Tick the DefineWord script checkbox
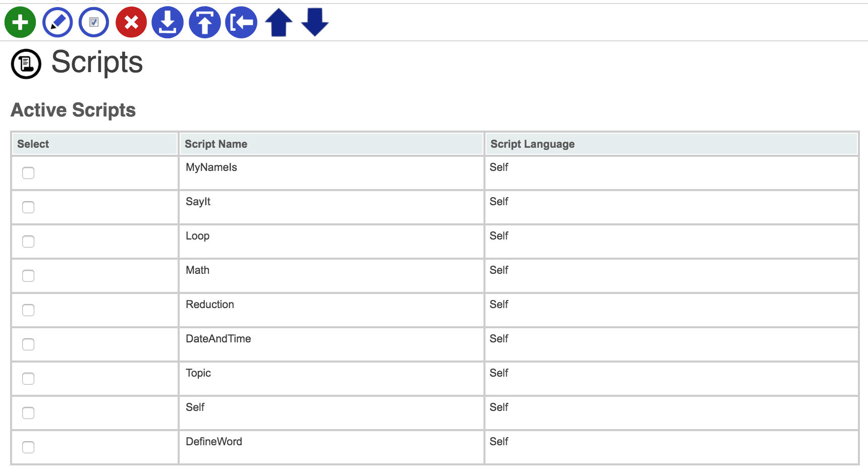 tap(28, 447)
